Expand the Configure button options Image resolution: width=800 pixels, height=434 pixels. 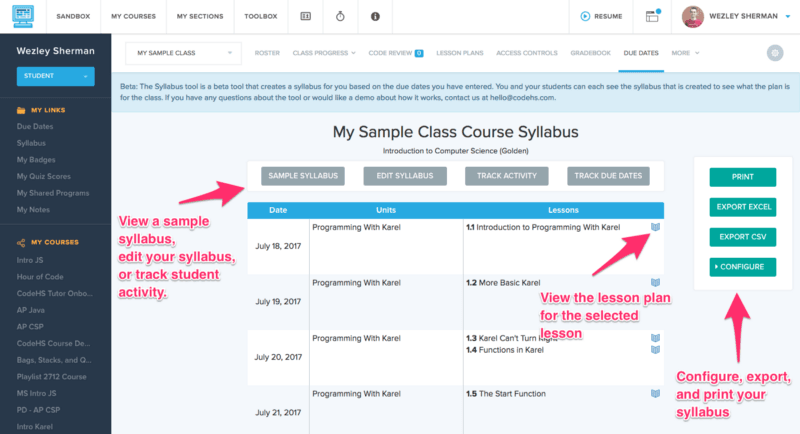click(x=742, y=266)
